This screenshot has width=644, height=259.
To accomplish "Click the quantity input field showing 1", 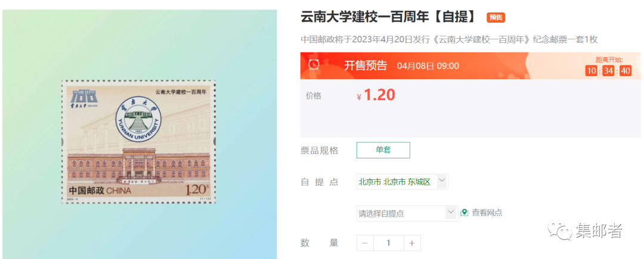I will tap(388, 243).
